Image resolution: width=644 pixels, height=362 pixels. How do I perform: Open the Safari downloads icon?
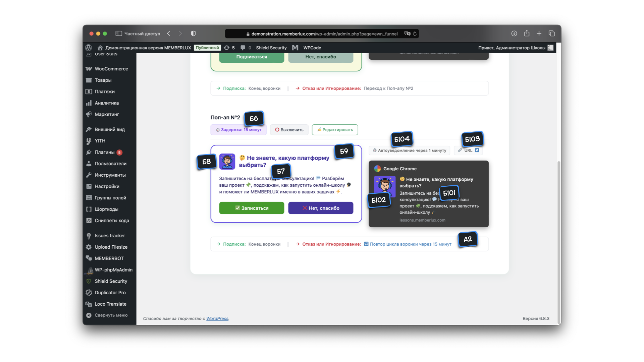point(514,34)
